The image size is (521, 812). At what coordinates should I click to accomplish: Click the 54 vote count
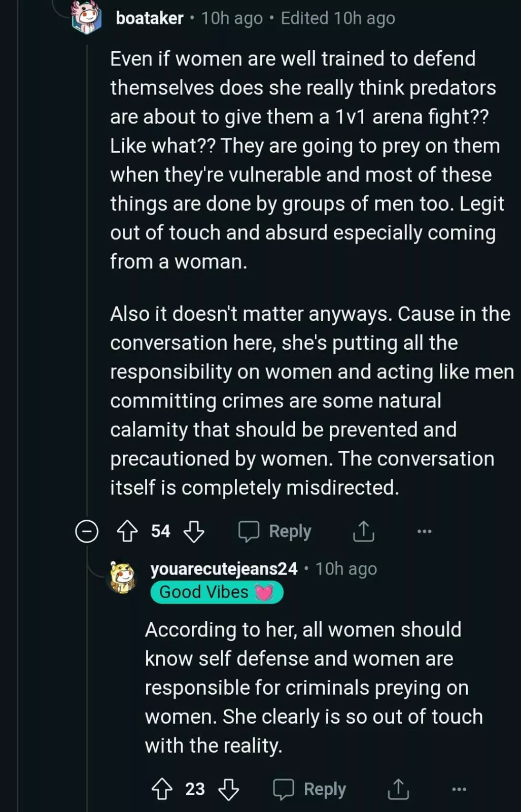tap(160, 531)
